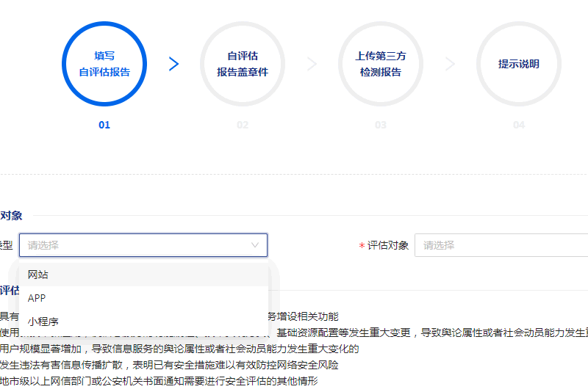588x392 pixels.
Task: Click step number 04 label
Action: [519, 125]
